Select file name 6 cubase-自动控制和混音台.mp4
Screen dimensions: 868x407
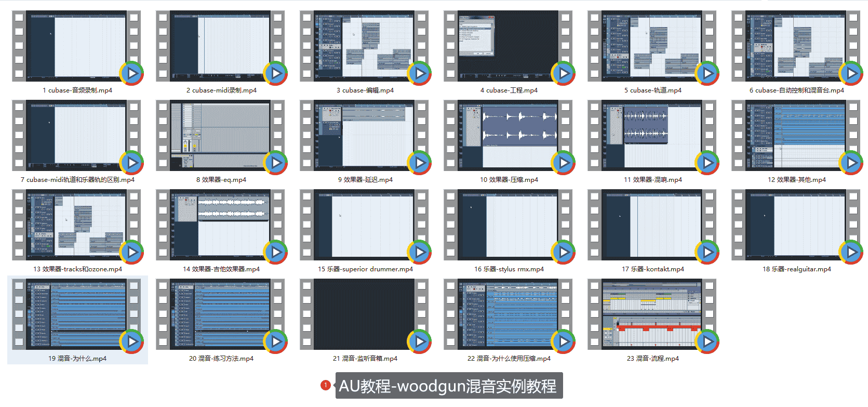[x=797, y=90]
